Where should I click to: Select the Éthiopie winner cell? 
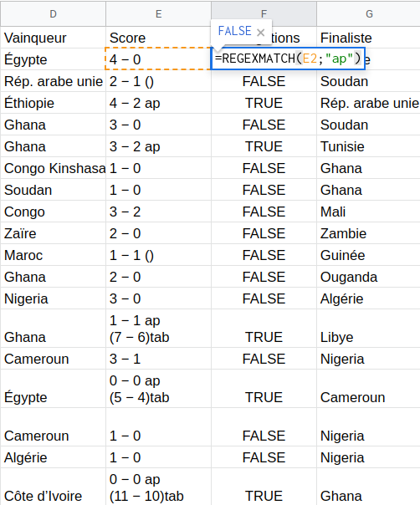pyautogui.click(x=54, y=103)
